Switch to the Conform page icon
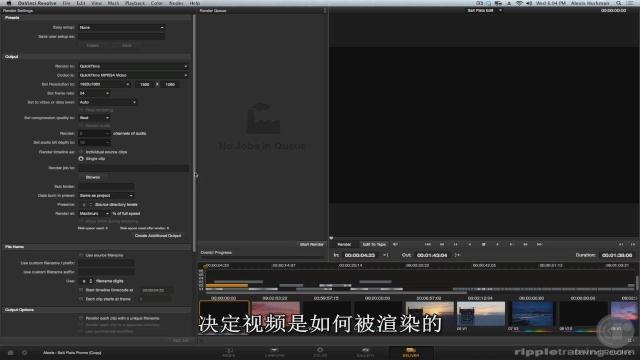 [x=274, y=352]
